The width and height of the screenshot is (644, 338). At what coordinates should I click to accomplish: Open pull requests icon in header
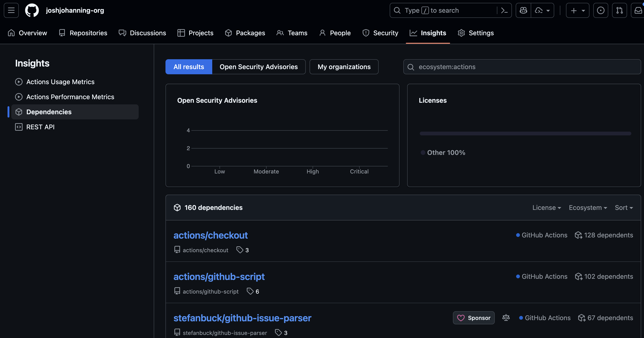tap(619, 10)
